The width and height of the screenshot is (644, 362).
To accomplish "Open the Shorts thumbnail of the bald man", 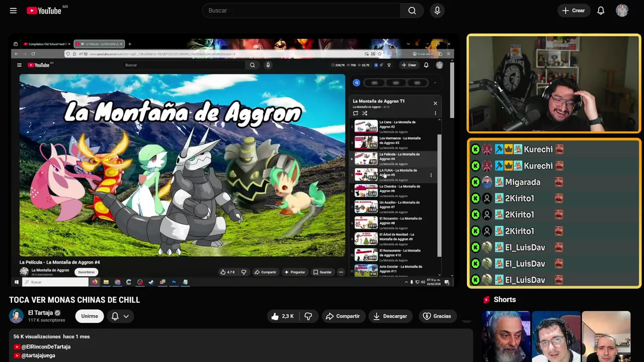I will tap(606, 336).
